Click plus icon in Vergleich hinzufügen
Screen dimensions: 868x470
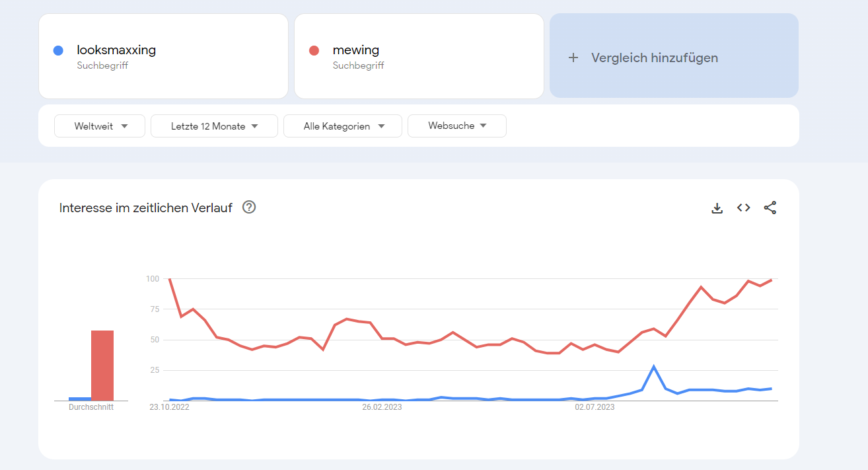(573, 58)
